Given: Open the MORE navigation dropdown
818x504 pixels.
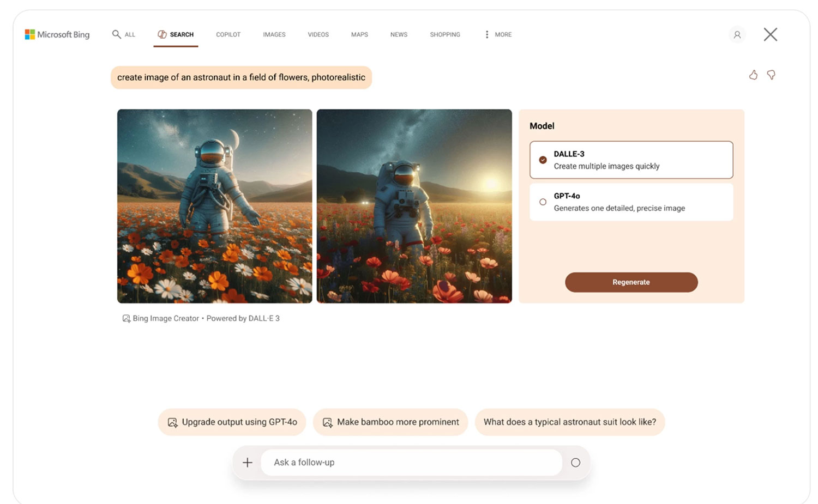Looking at the screenshot, I should tap(497, 34).
